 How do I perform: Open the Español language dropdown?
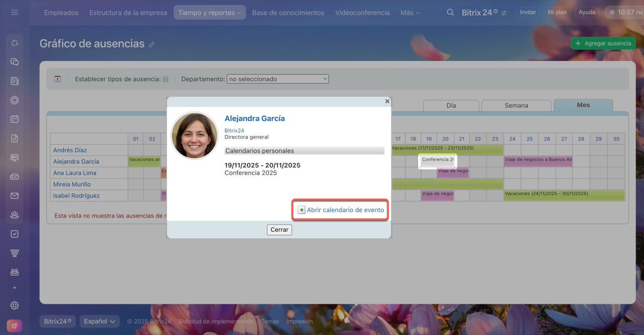tap(99, 321)
